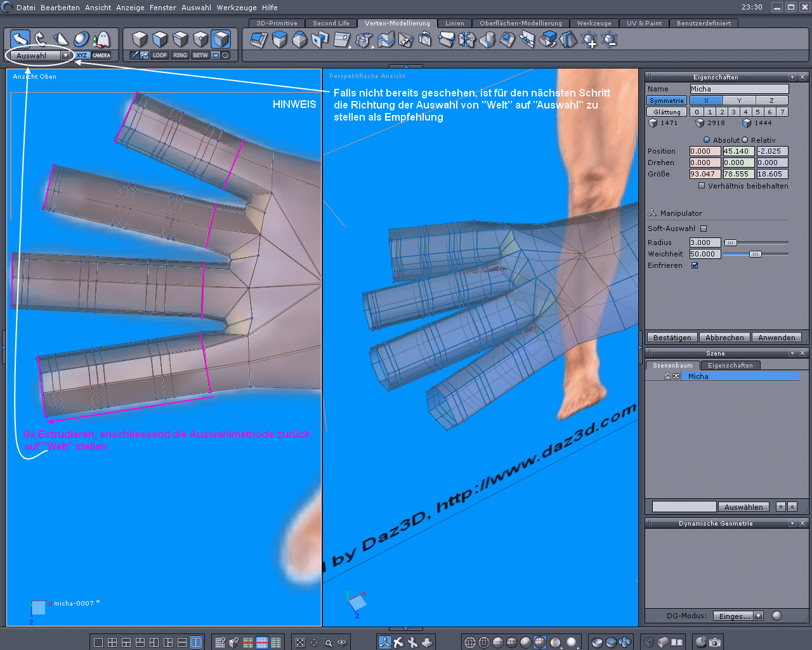Switch to vertex point selection cube

coord(200,39)
